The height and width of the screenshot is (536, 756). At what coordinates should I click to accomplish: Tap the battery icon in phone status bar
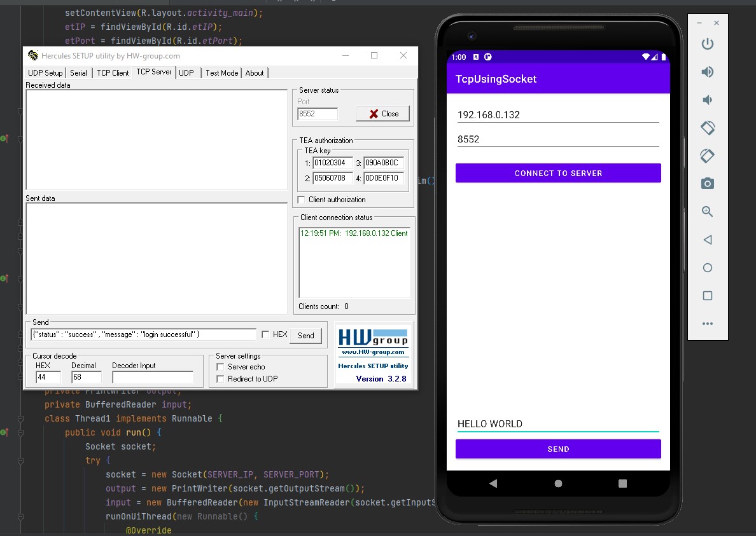click(x=664, y=57)
